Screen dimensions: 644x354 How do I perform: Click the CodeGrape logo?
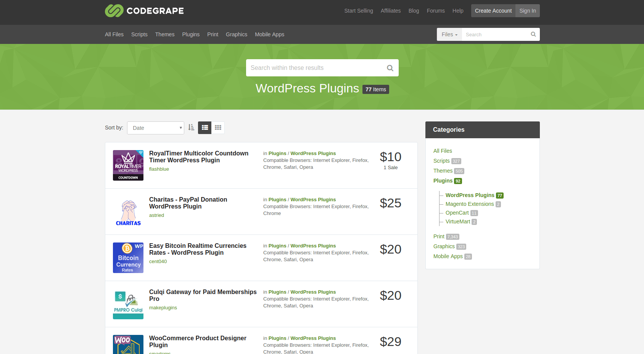pos(144,11)
